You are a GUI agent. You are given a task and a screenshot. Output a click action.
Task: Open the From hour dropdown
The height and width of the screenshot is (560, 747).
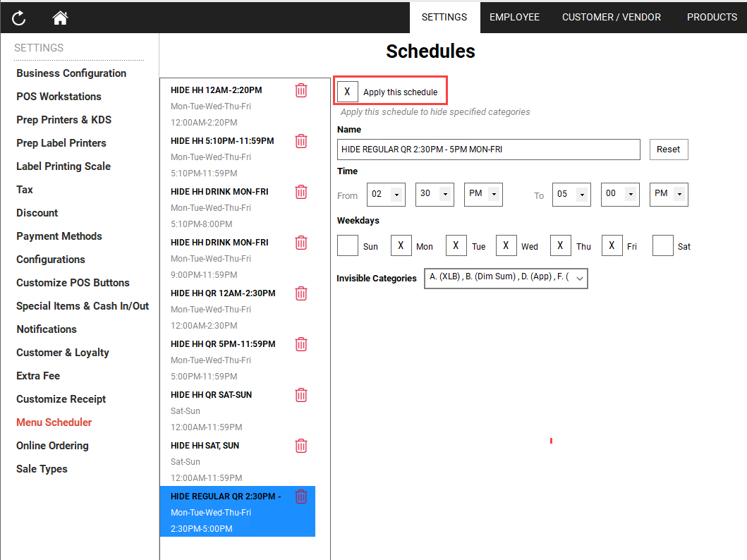coord(386,195)
